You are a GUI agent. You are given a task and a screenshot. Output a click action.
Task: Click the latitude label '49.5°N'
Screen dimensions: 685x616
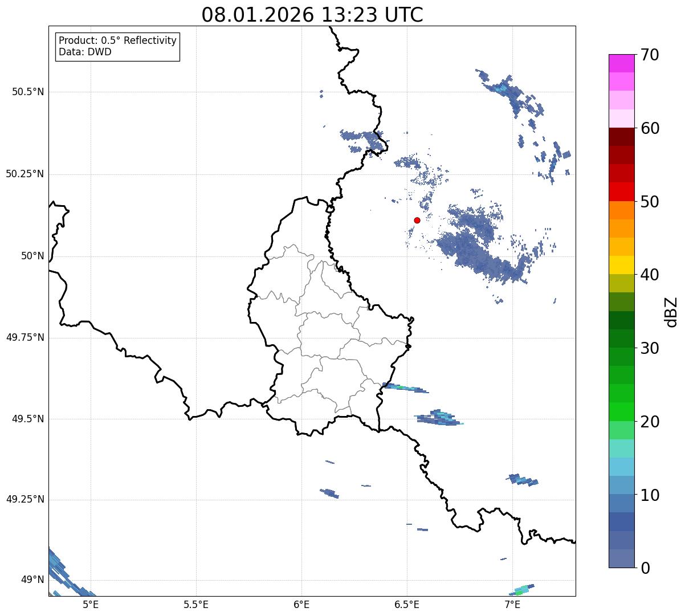point(28,419)
